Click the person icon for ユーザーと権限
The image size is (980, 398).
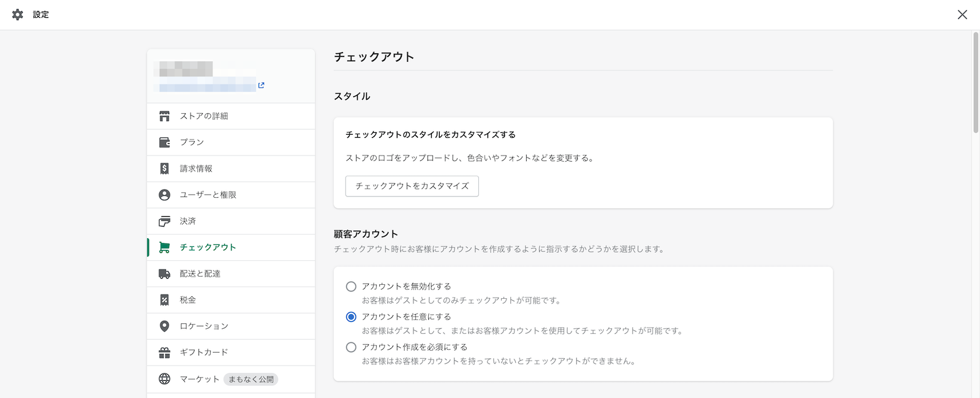click(164, 195)
